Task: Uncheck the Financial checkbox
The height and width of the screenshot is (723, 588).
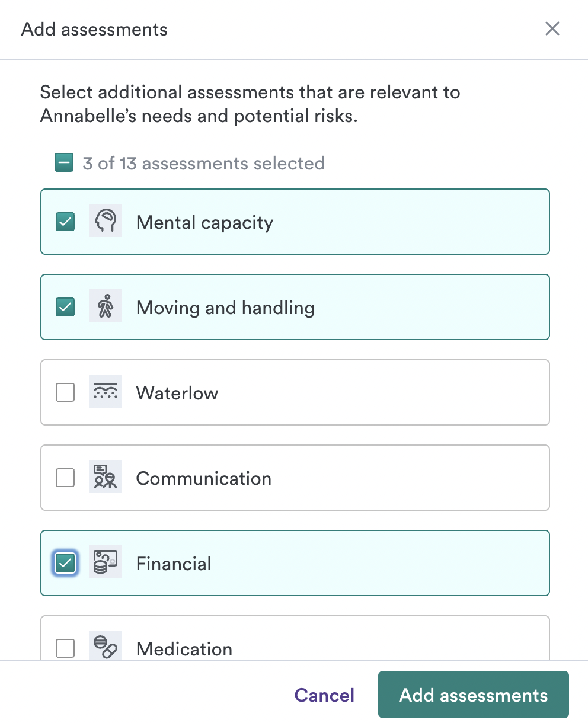Action: point(65,563)
